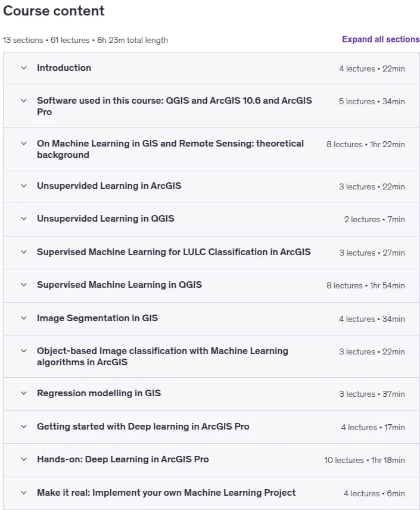Image resolution: width=420 pixels, height=510 pixels.
Task: Expand Regression modelling in GIS chevron
Action: [24, 393]
